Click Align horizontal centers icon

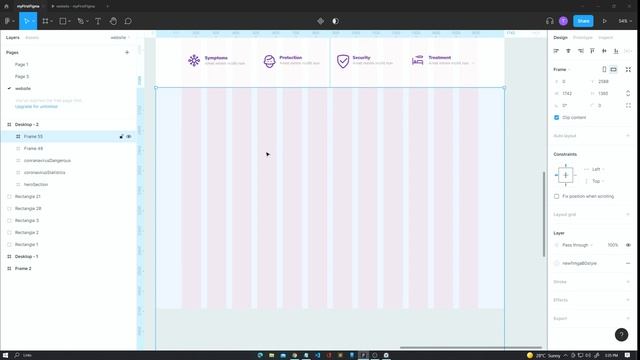pyautogui.click(x=568, y=51)
